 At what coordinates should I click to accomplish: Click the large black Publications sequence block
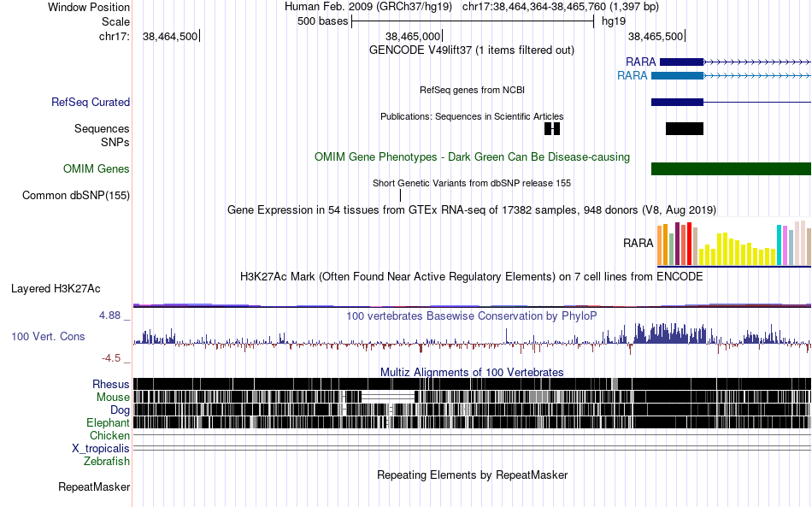pos(685,128)
